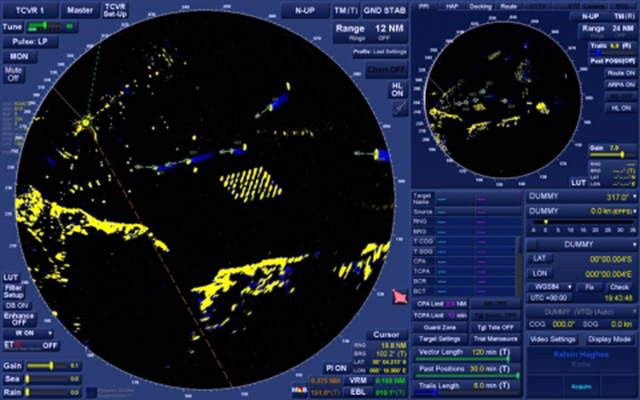Viewport: 640px width, 400px height.
Task: Click the heading line tool icon below HL ON
Action: [400, 110]
